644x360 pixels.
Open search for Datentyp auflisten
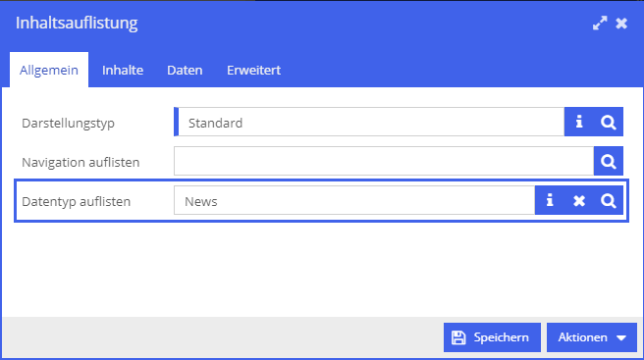coord(609,200)
